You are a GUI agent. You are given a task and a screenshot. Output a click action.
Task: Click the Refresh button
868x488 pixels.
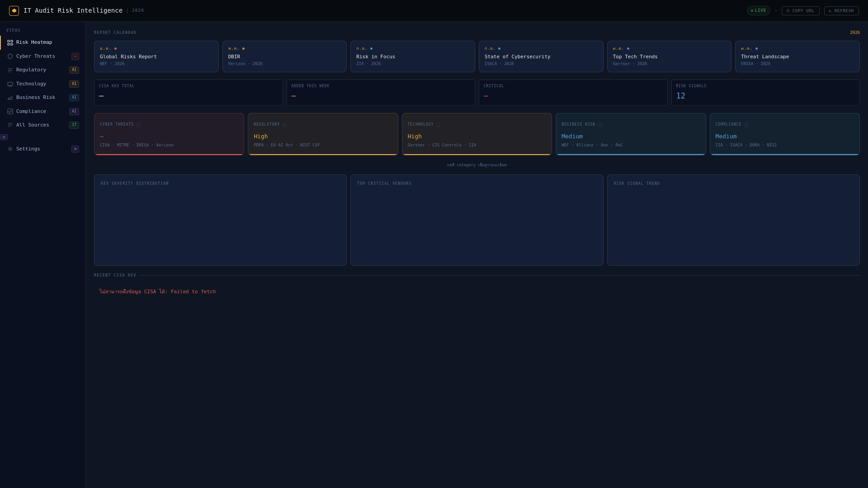pos(841,11)
